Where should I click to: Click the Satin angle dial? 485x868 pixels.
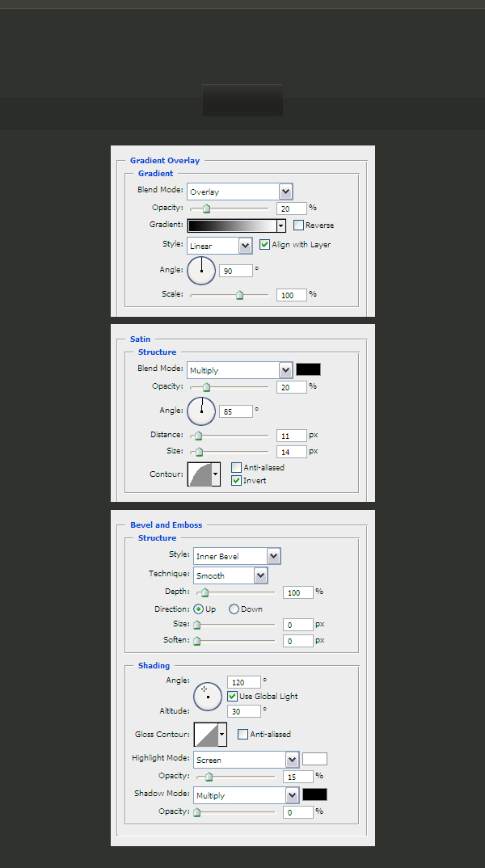click(201, 411)
